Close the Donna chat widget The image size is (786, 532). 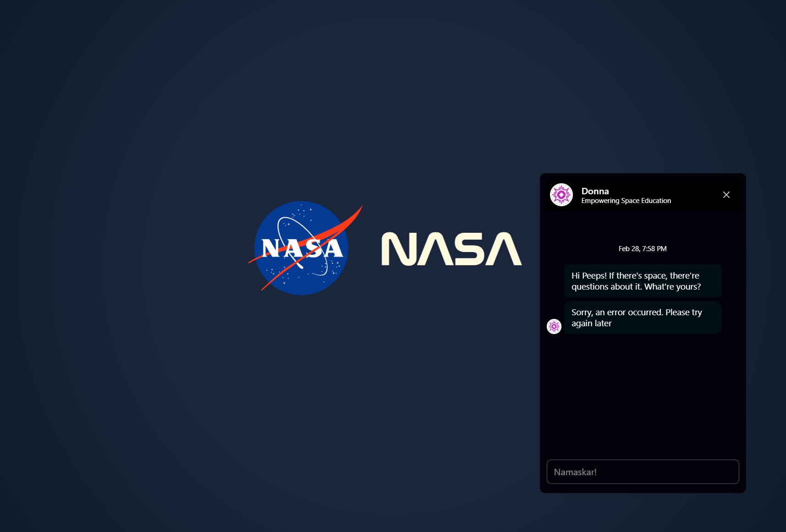point(726,195)
